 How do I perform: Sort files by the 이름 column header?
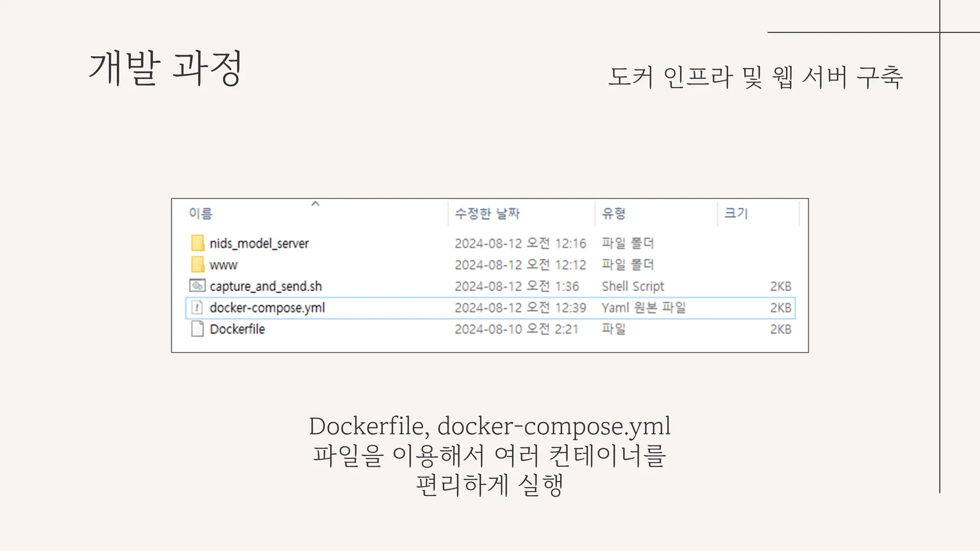tap(200, 213)
